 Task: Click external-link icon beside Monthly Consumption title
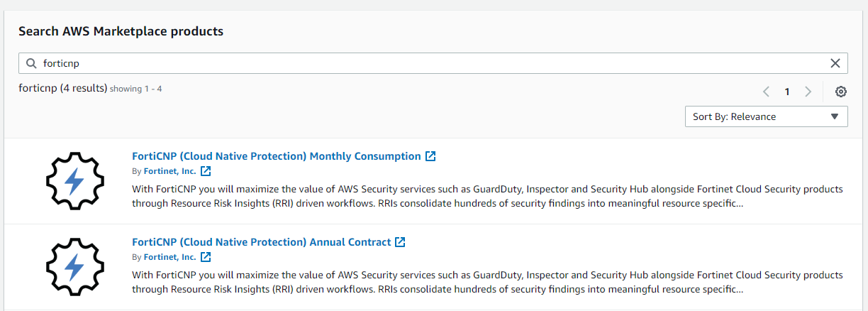pyautogui.click(x=430, y=156)
